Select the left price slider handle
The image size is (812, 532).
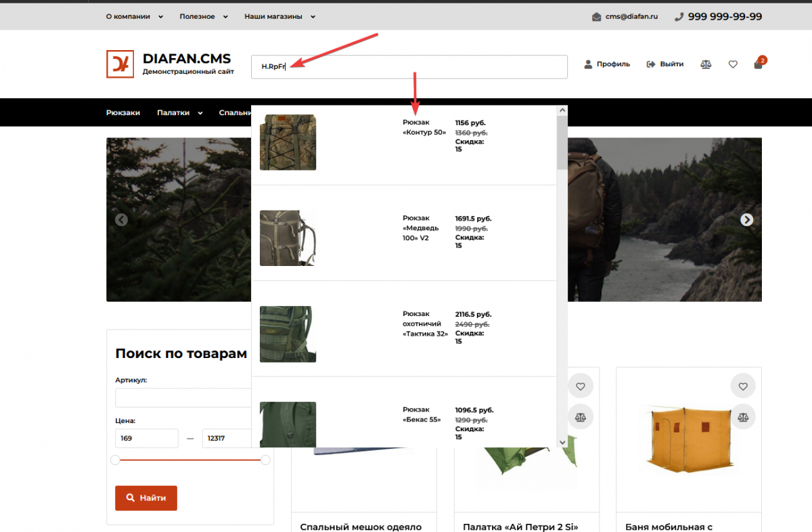115,460
